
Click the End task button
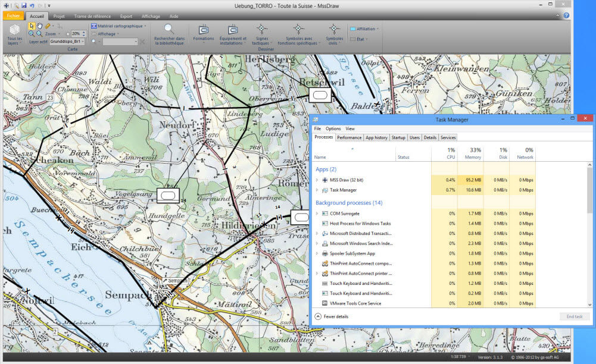575,316
